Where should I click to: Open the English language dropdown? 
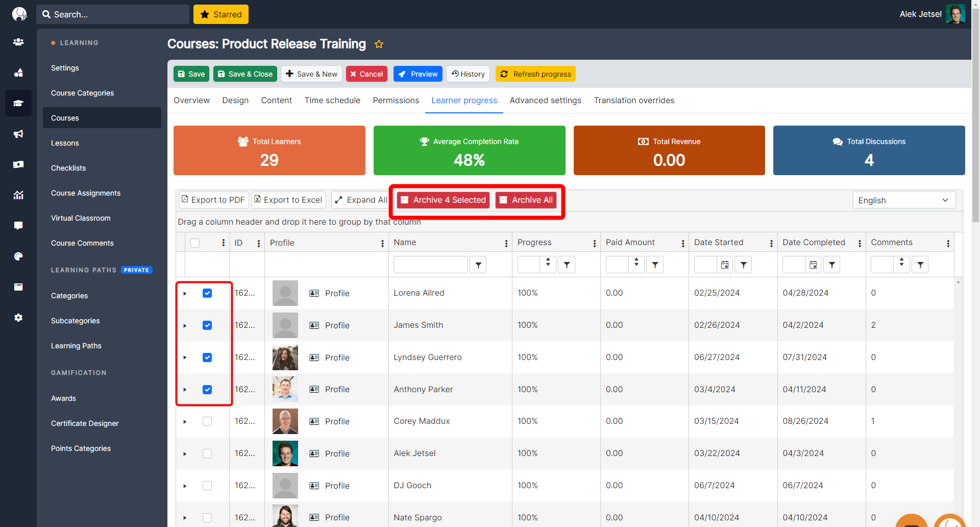coord(903,200)
